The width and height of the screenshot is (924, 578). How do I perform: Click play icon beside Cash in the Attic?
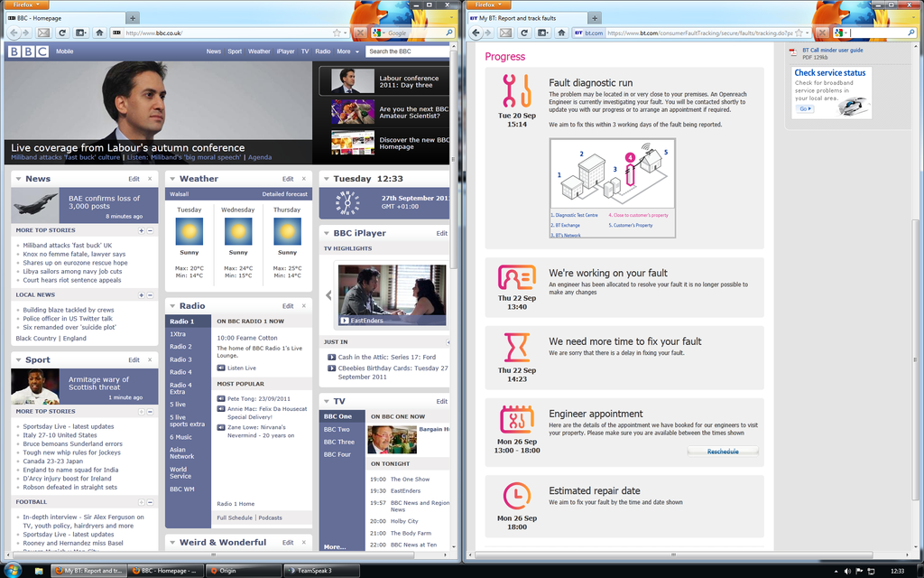332,357
